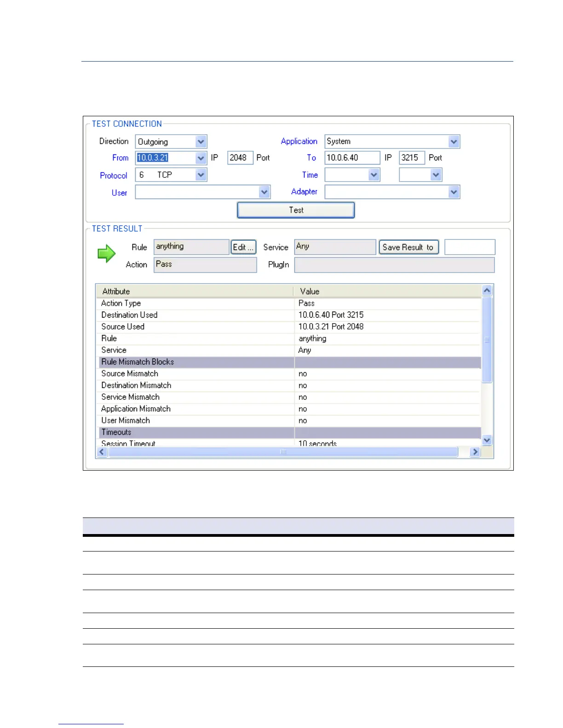Select the Rule Mismatch Blocks section row
Image resolution: width=563 pixels, height=728 pixels.
pos(289,362)
